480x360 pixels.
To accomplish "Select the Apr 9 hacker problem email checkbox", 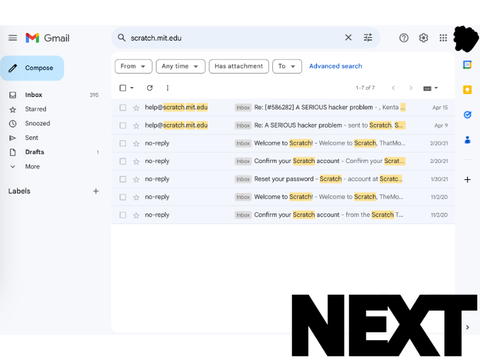I will point(123,126).
